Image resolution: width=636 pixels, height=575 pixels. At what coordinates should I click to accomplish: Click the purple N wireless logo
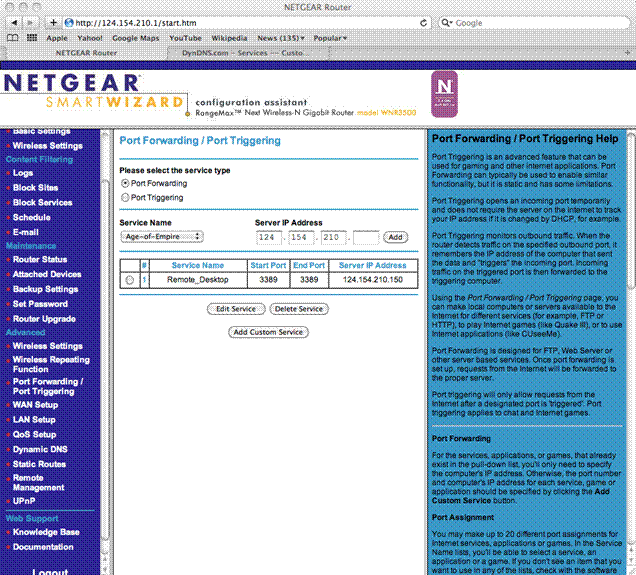(444, 94)
